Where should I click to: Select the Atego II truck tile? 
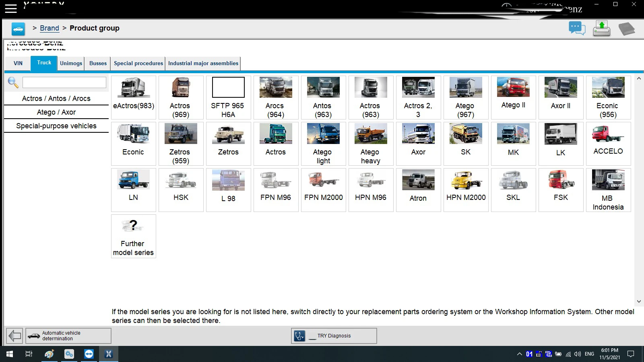[x=514, y=97]
